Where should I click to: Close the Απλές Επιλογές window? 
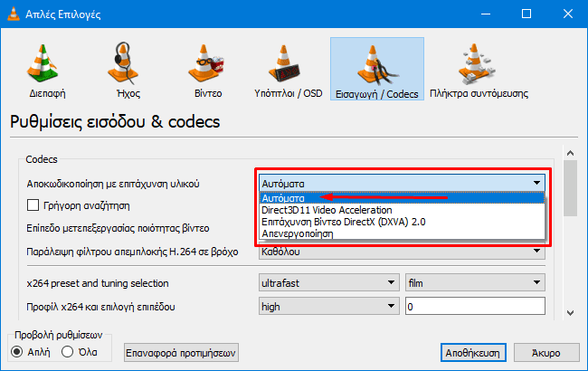(568, 14)
